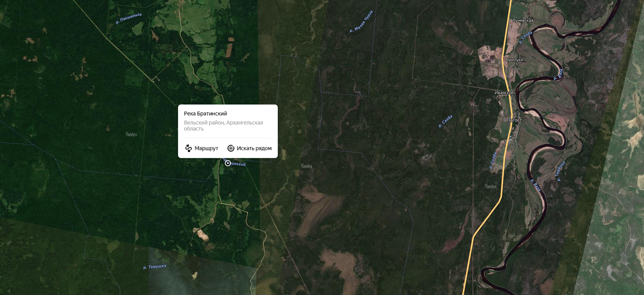Image resolution: width=644 pixels, height=295 pixels.
Task: Click the р. Тамушка river label
Action: point(155,267)
